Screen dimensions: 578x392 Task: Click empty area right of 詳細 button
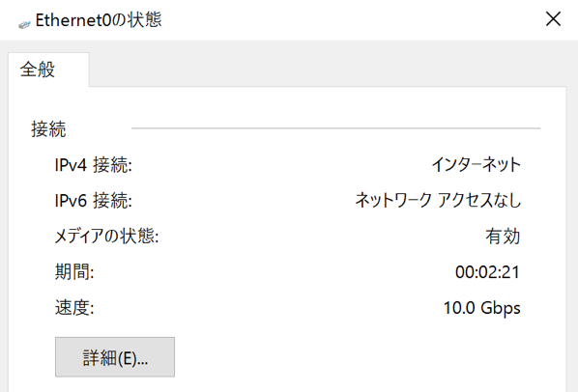pos(368,357)
